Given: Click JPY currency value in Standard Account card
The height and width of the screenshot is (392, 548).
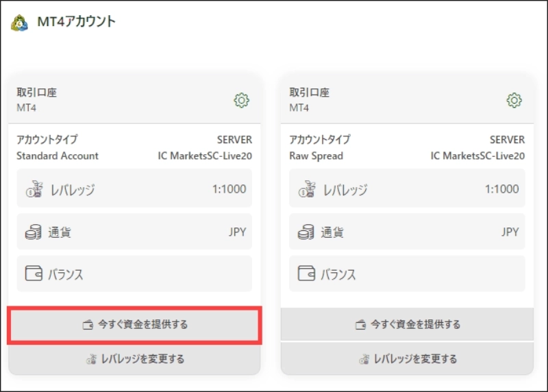Looking at the screenshot, I should 237,232.
